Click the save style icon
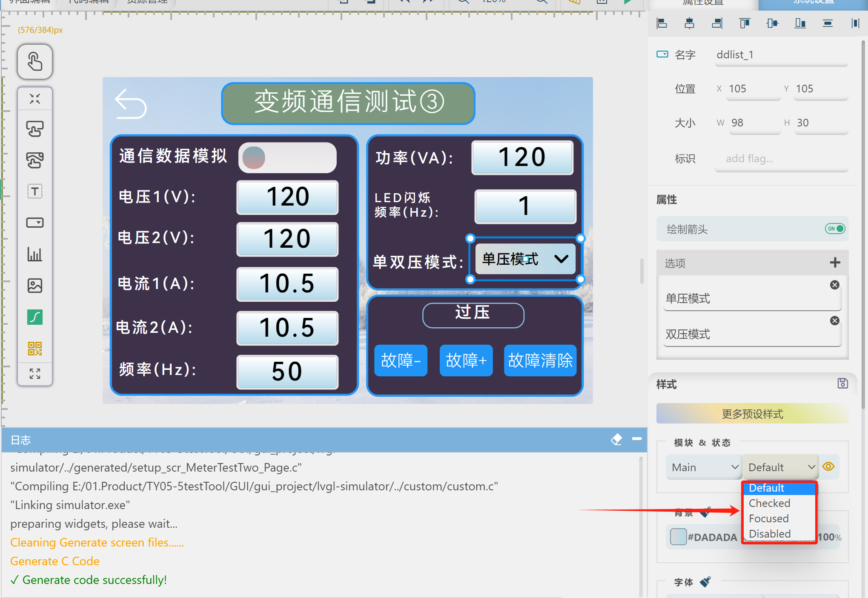 pos(842,383)
